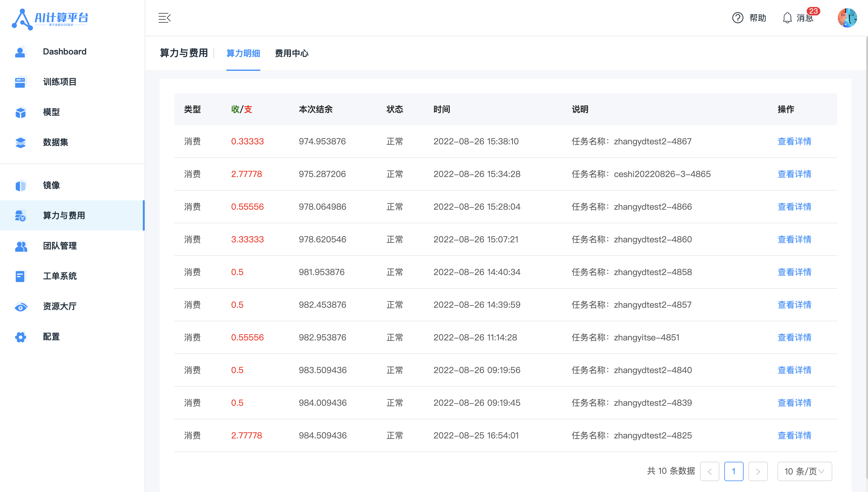The width and height of the screenshot is (868, 492).
Task: View details for zhangyitse-4851
Action: pos(794,338)
